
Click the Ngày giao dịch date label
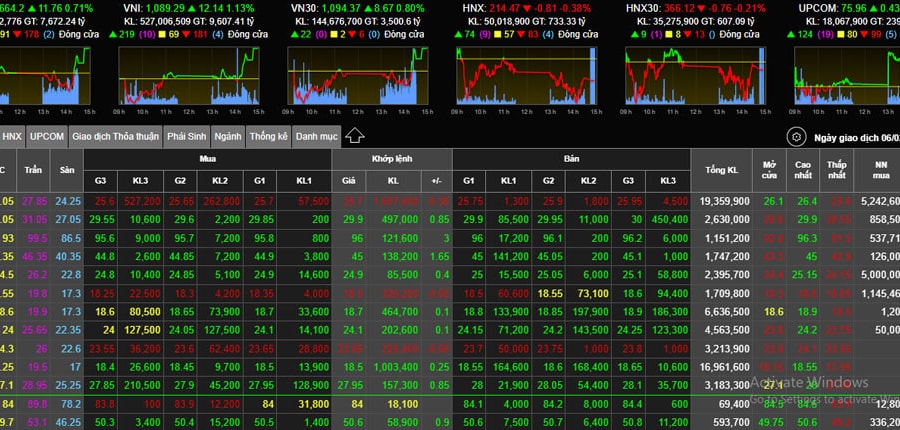click(856, 138)
